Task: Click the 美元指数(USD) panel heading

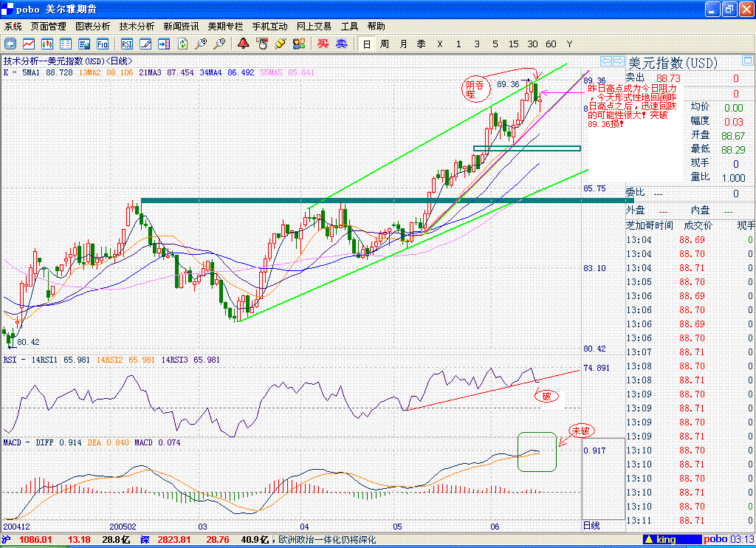Action: 673,63
